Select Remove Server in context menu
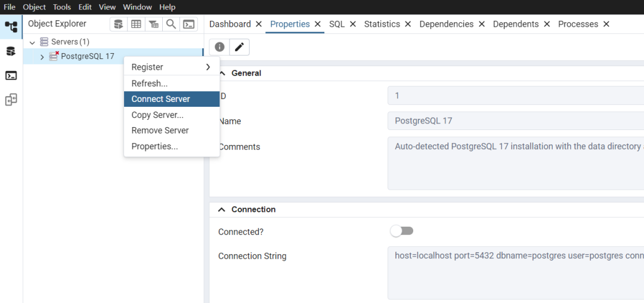644x303 pixels. (x=172, y=131)
